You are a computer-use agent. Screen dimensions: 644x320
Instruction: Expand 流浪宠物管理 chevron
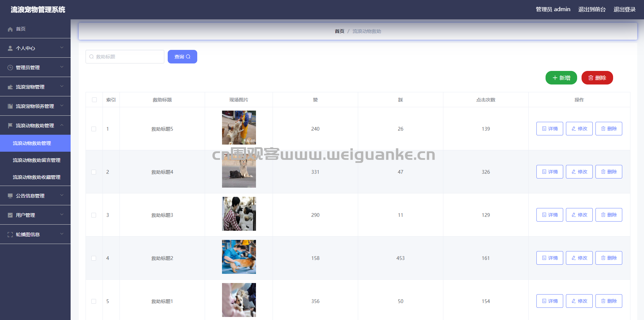point(62,87)
